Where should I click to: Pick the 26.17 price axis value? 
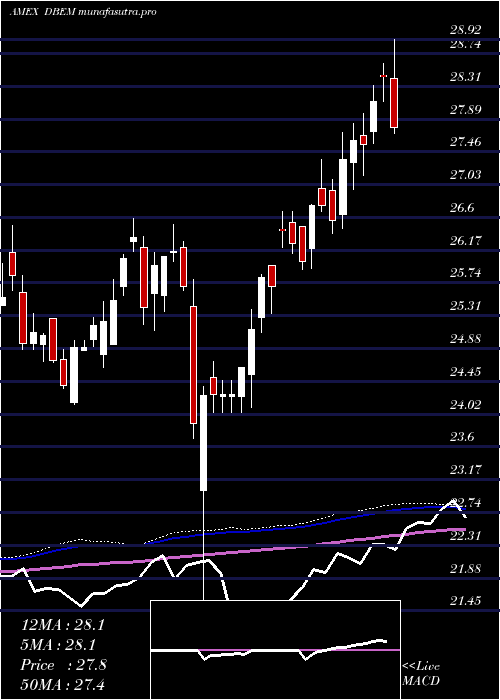coord(466,241)
